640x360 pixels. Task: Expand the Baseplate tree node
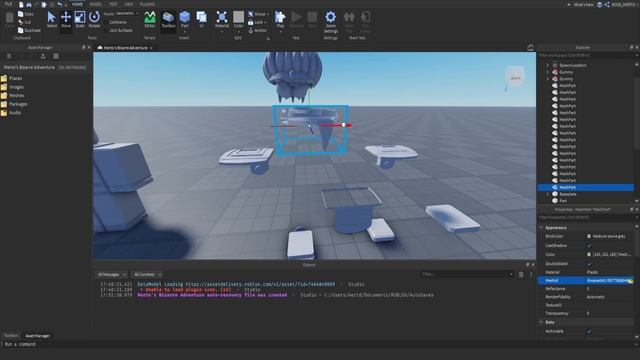tap(548, 194)
